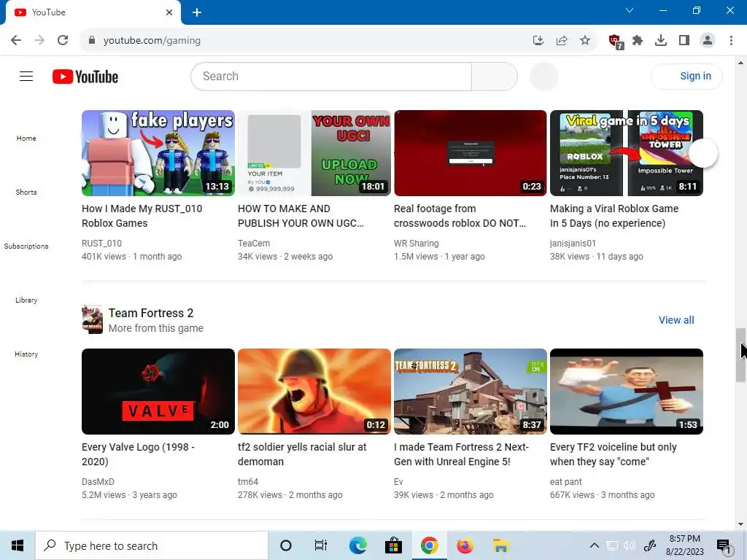This screenshot has width=747, height=560.
Task: Open the YouTube hamburger guide menu
Action: click(26, 76)
